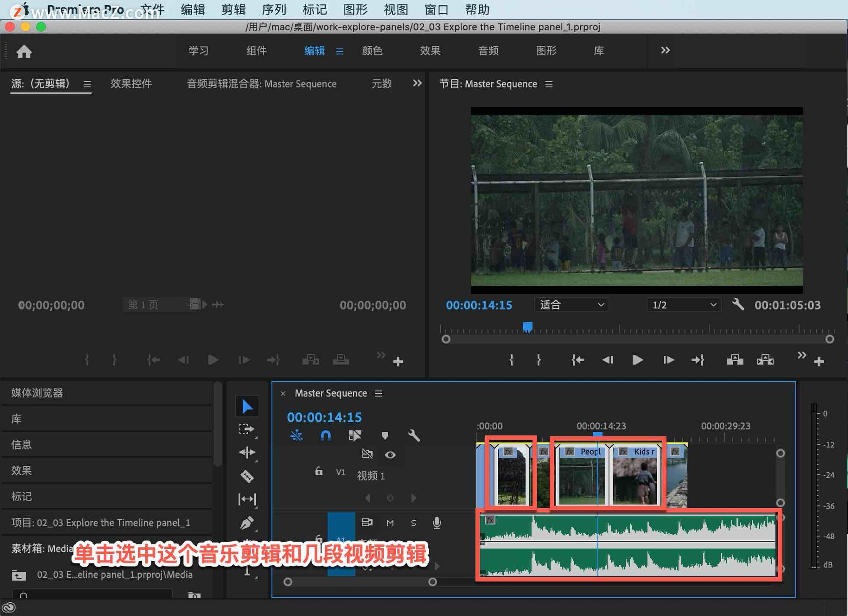Screen dimensions: 848x616
Task: Select the Kids clip in timeline
Action: pos(635,475)
